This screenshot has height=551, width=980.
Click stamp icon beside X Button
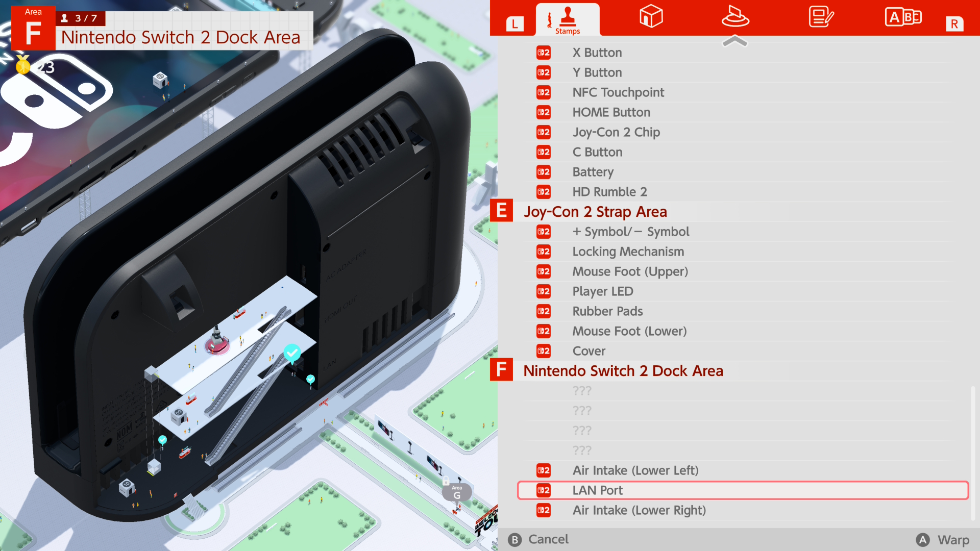[544, 53]
